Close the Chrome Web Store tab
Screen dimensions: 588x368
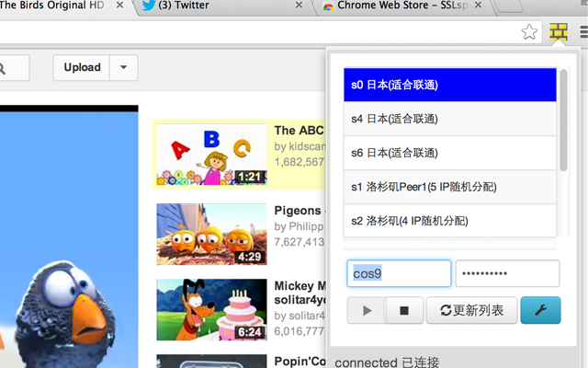coord(478,6)
